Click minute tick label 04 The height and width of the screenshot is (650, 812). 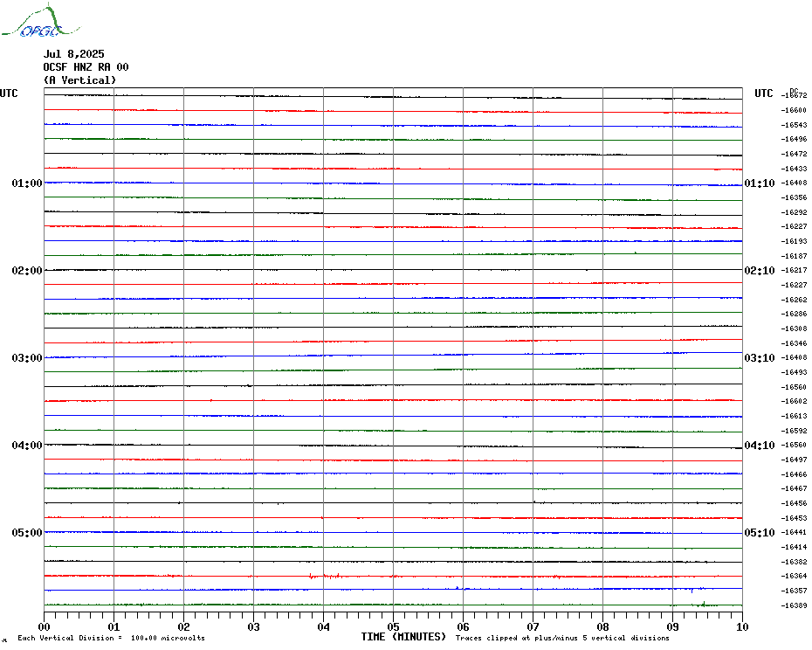pyautogui.click(x=324, y=626)
